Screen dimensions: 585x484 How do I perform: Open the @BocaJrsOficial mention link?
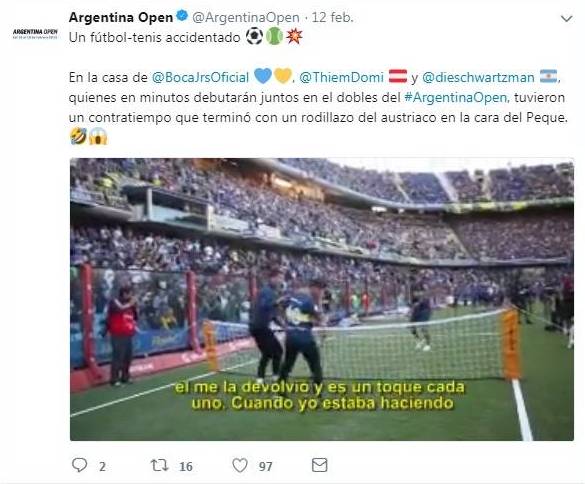click(x=200, y=77)
